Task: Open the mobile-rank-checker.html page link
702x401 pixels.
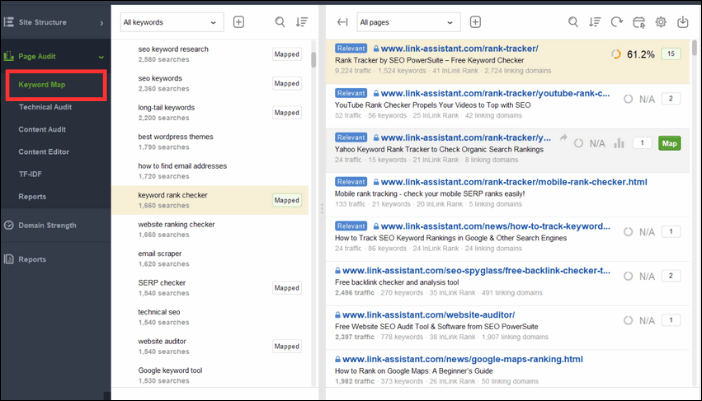Action: 514,182
